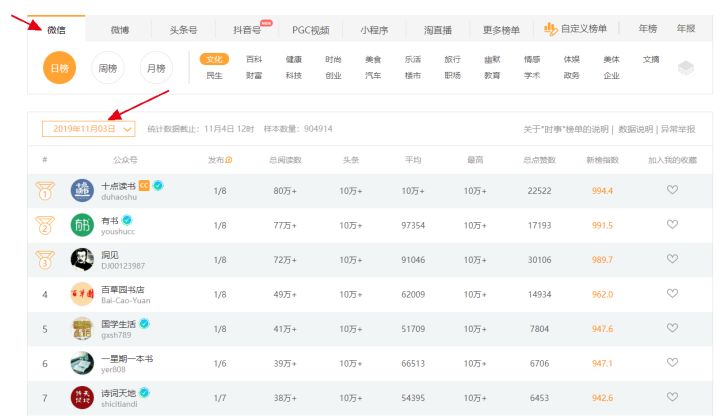Viewport: 720px width, 416px height.
Task: Switch to the 小程序 tab
Action: (x=374, y=30)
